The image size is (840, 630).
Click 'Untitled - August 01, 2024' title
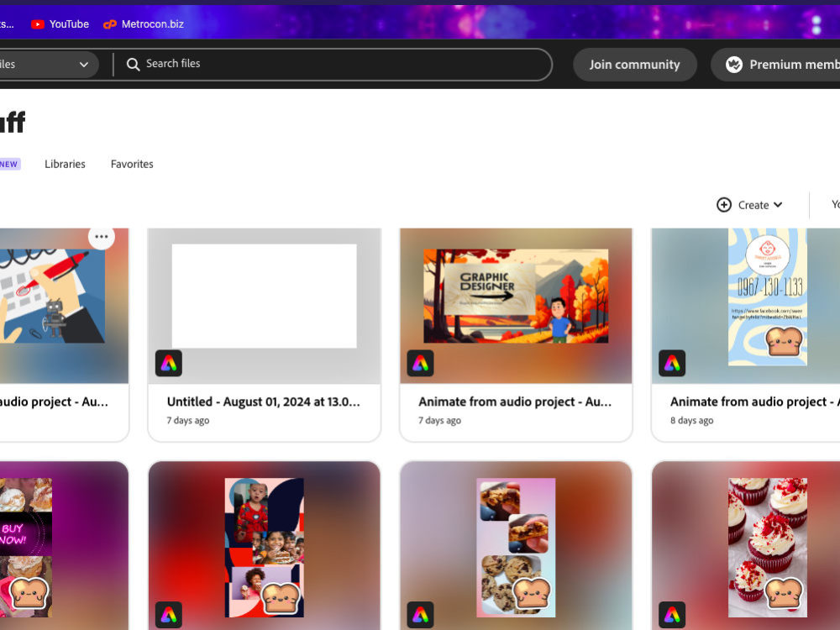(263, 402)
